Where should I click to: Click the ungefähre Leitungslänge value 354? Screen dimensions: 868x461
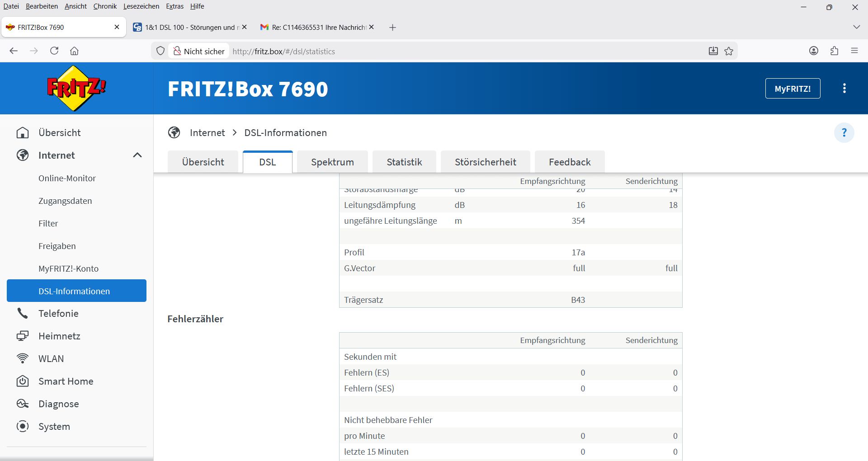click(578, 221)
